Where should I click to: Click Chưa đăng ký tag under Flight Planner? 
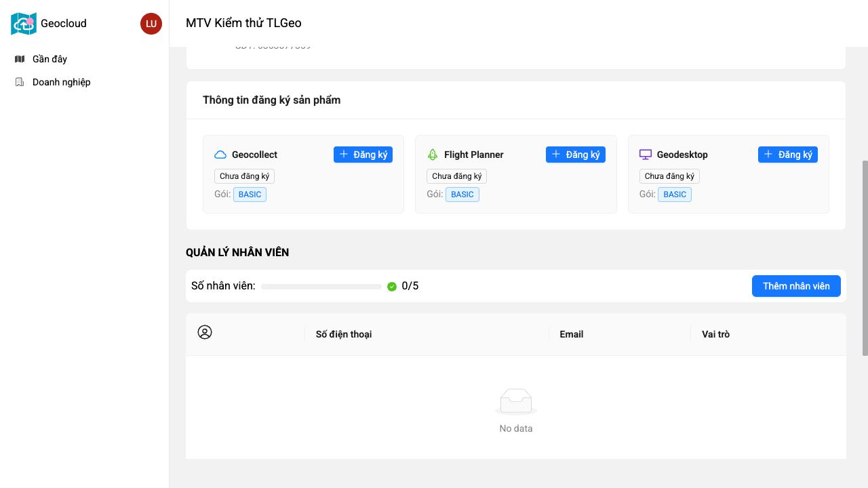pyautogui.click(x=456, y=176)
